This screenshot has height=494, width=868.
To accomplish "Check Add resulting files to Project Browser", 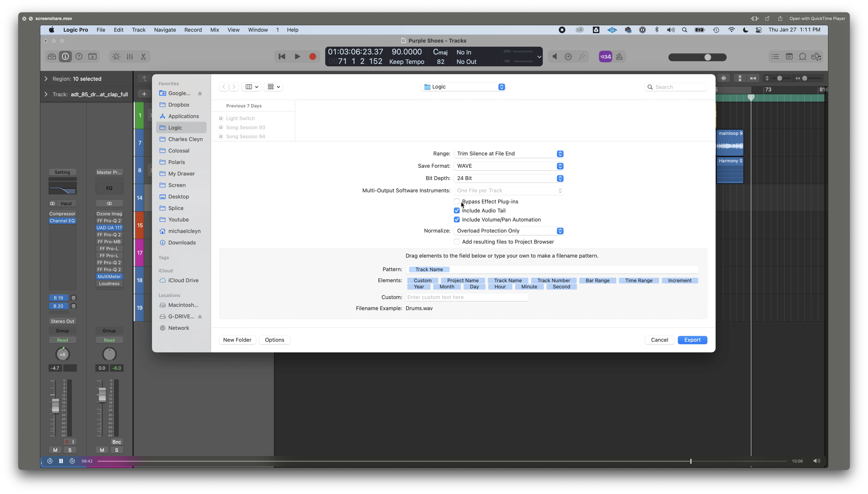I will click(456, 242).
